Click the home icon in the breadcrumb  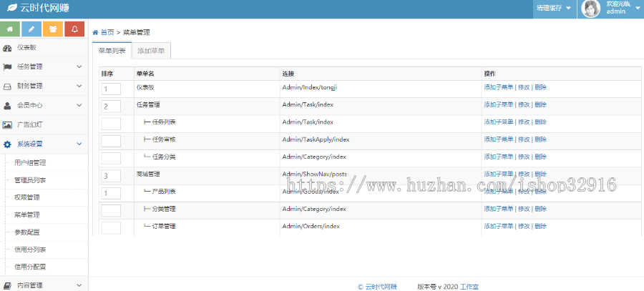click(x=95, y=32)
